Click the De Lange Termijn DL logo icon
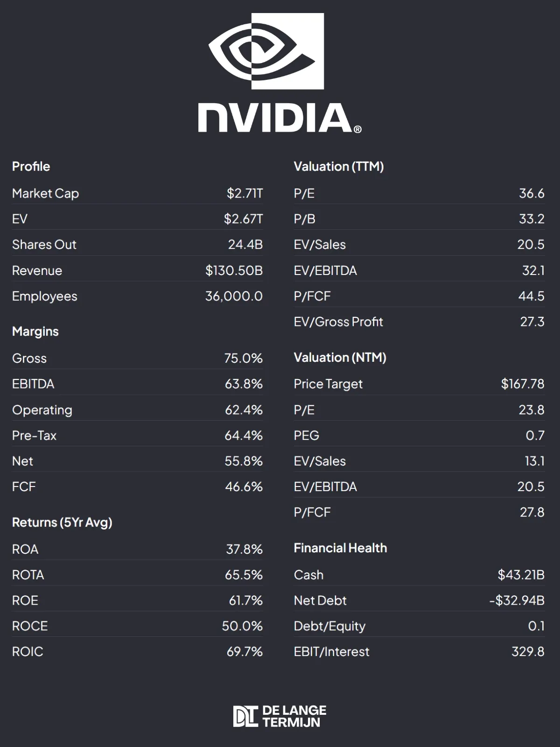Viewport: 560px width, 747px height. [x=245, y=716]
